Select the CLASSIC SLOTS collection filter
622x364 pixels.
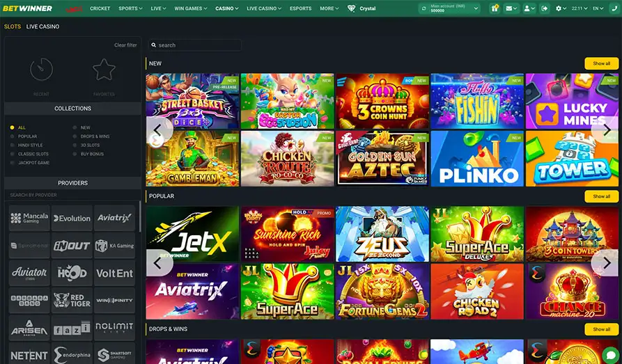(29, 154)
